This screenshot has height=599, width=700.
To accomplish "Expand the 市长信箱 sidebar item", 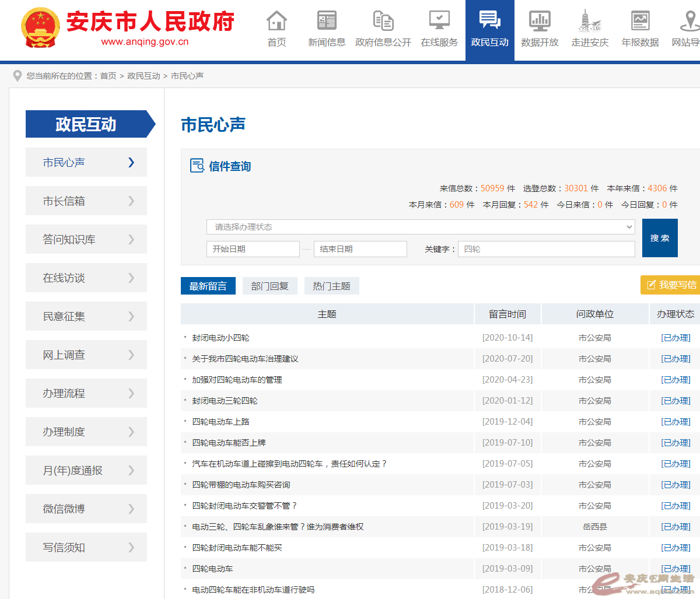I will pos(86,201).
